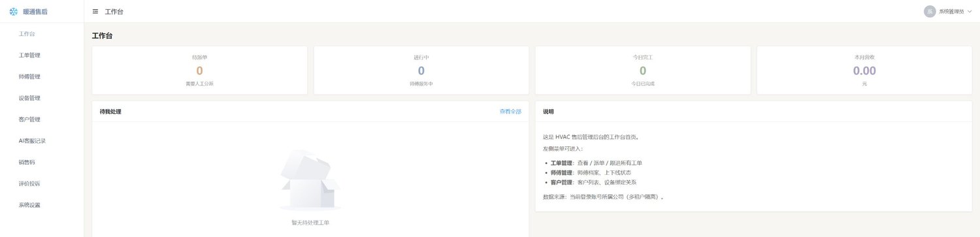The image size is (980, 237).
Task: Open 客户管理 in the sidebar
Action: [x=42, y=119]
